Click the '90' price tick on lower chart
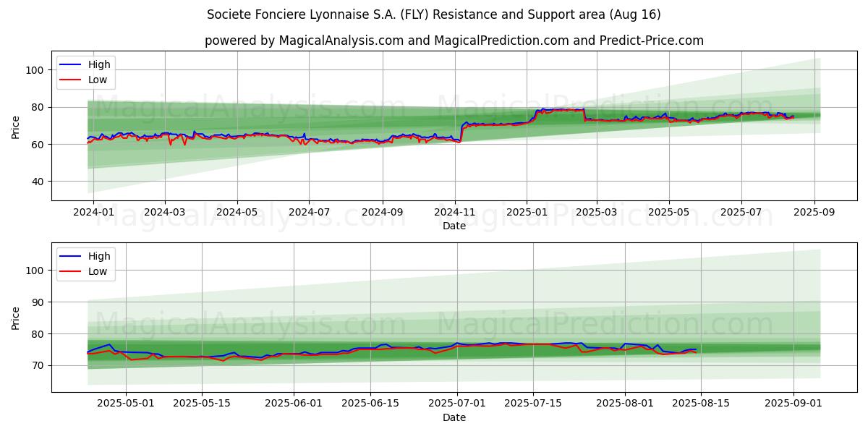Viewport: 868px width, 434px height. (x=39, y=302)
